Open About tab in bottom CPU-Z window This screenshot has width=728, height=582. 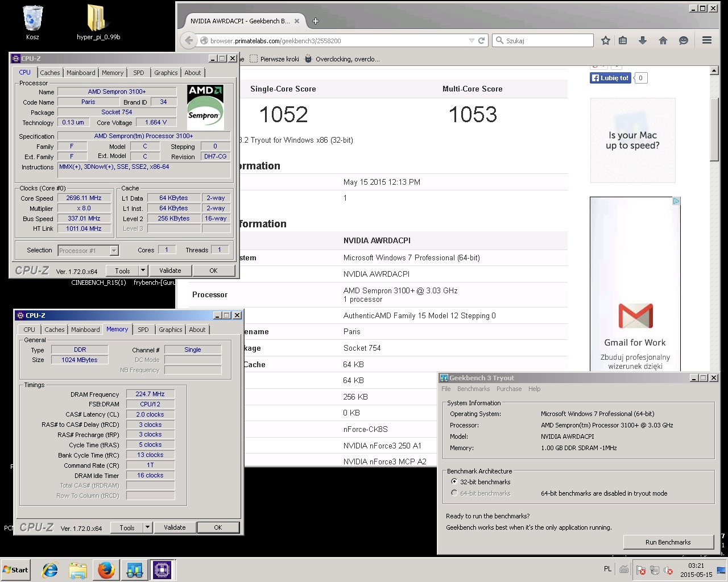point(197,330)
